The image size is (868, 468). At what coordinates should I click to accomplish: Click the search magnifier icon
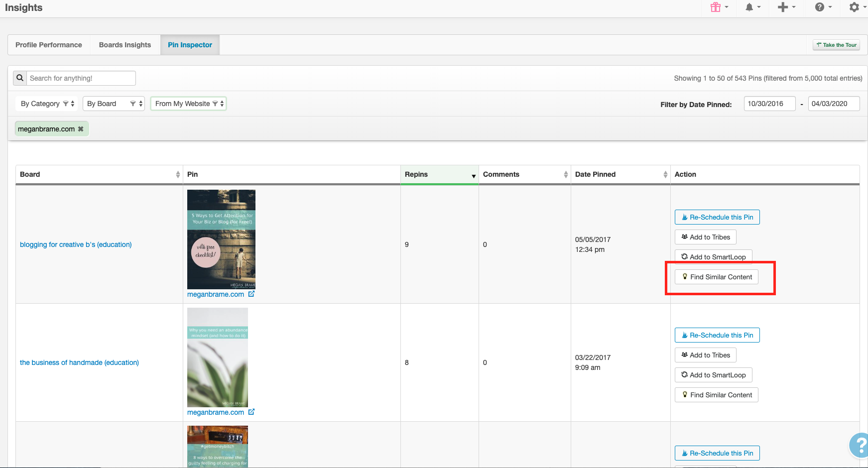20,78
